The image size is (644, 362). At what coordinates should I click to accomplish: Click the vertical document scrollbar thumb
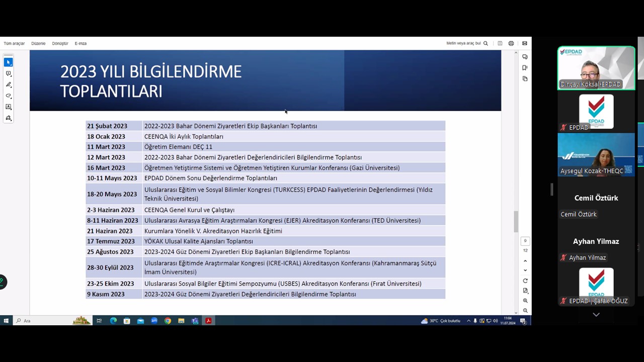pyautogui.click(x=515, y=221)
